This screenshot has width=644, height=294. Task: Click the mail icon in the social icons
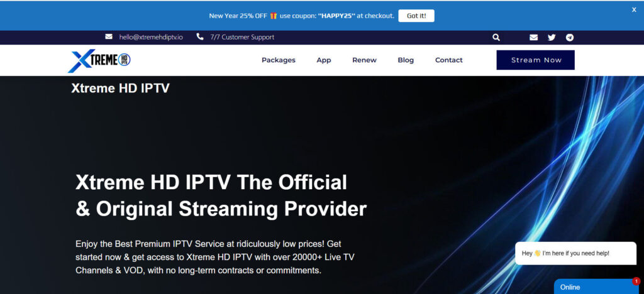(x=533, y=37)
